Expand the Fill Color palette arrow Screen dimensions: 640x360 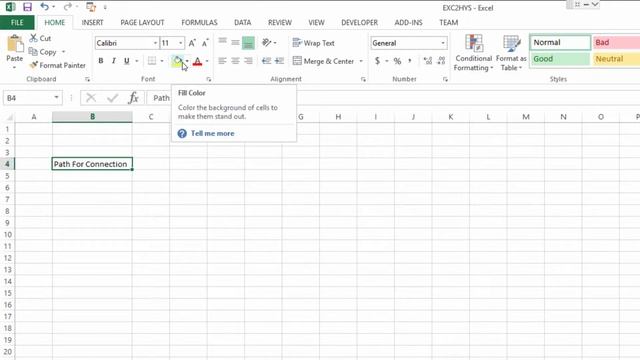[x=187, y=61]
